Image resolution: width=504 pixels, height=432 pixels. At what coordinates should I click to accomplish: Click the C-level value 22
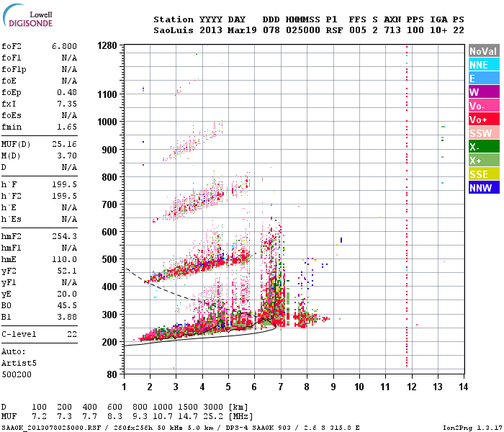tap(72, 334)
